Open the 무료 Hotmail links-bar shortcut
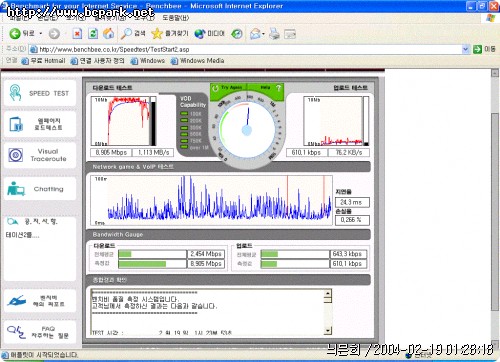The image size is (500, 362). coord(44,61)
